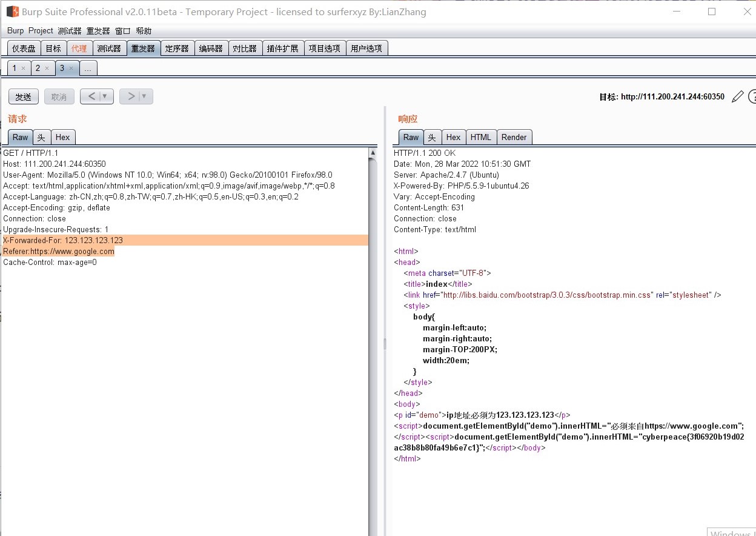
Task: Click the pencil icon to edit target
Action: point(737,96)
